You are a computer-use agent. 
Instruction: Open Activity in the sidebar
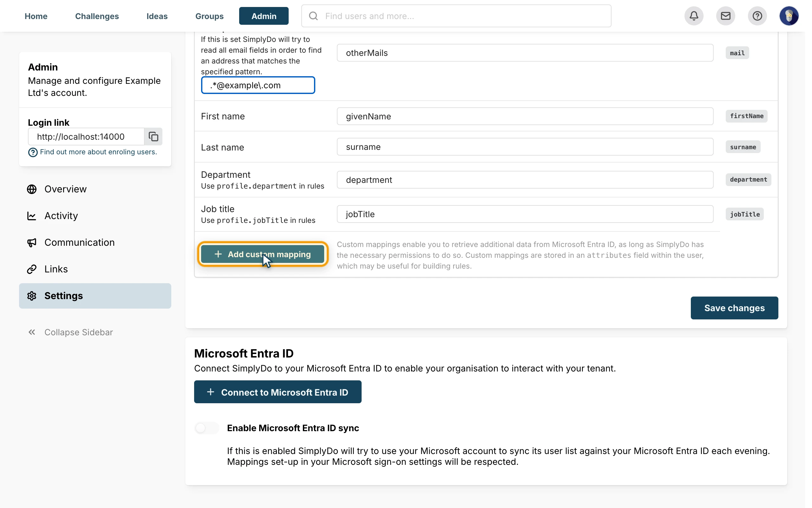95,216
